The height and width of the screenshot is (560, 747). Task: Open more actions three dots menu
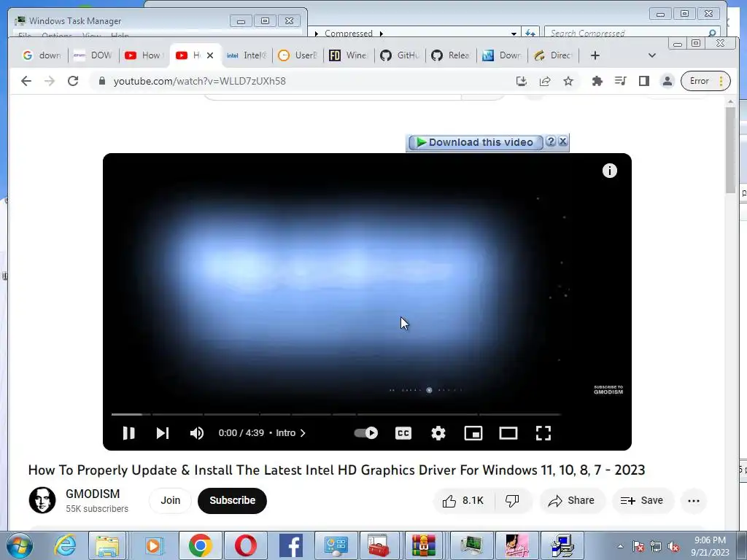694,500
